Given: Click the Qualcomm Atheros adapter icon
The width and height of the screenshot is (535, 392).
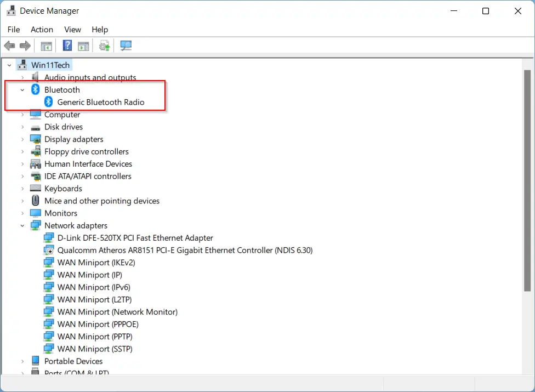Looking at the screenshot, I should click(x=48, y=250).
